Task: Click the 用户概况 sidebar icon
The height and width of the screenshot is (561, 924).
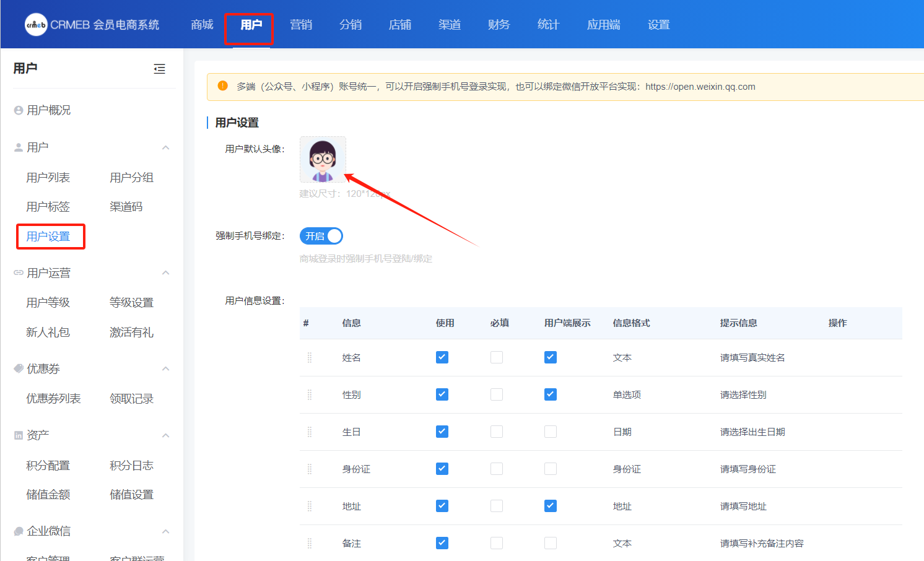Action: pyautogui.click(x=19, y=110)
